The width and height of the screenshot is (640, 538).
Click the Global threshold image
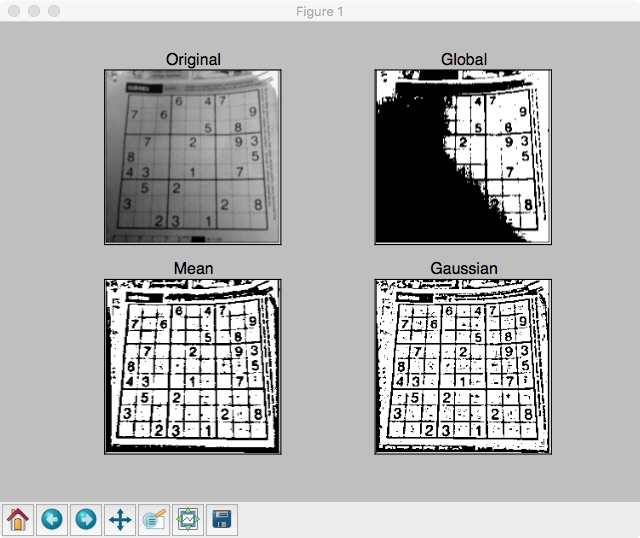[x=463, y=157]
